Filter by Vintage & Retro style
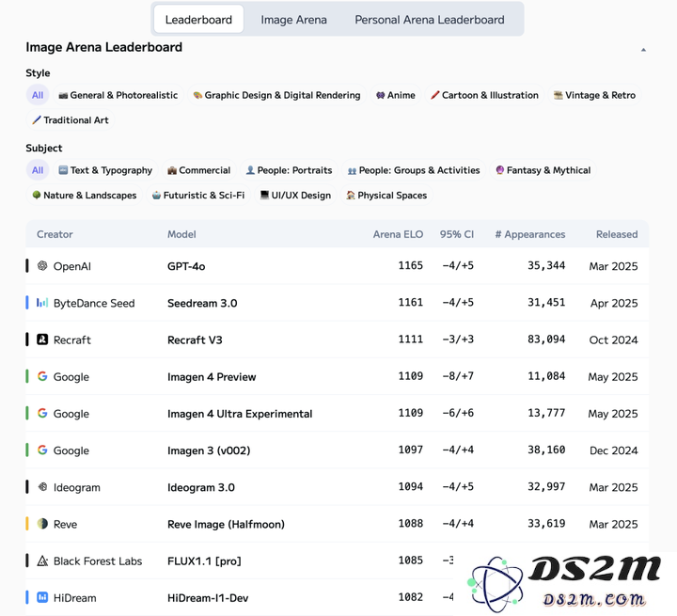677x616 pixels. pyautogui.click(x=594, y=95)
